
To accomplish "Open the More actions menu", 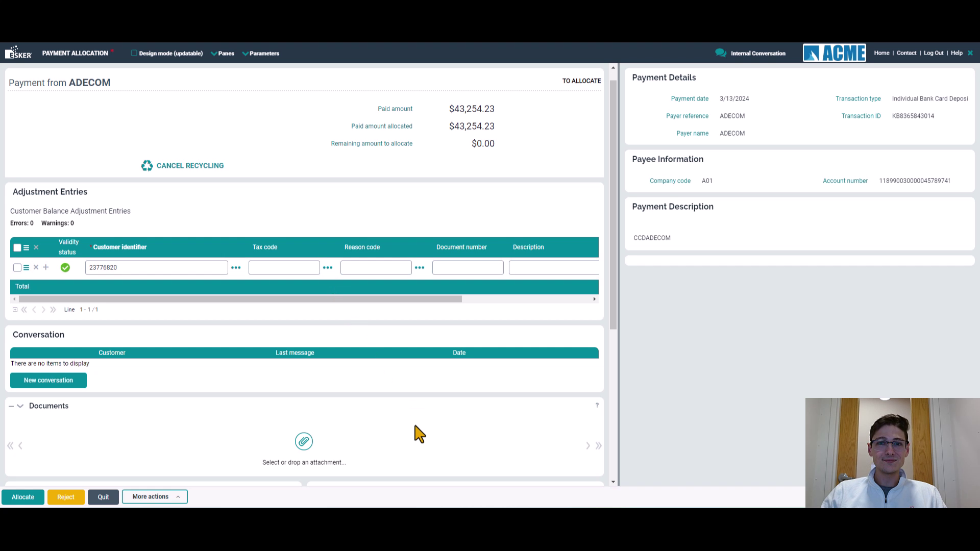I will [x=155, y=496].
